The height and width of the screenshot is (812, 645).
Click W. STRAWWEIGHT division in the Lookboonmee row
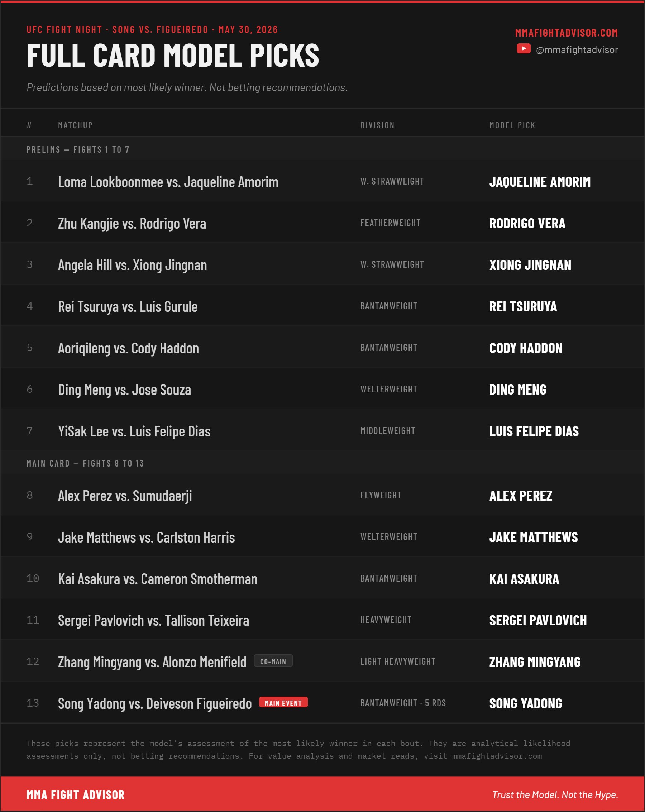pyautogui.click(x=392, y=181)
